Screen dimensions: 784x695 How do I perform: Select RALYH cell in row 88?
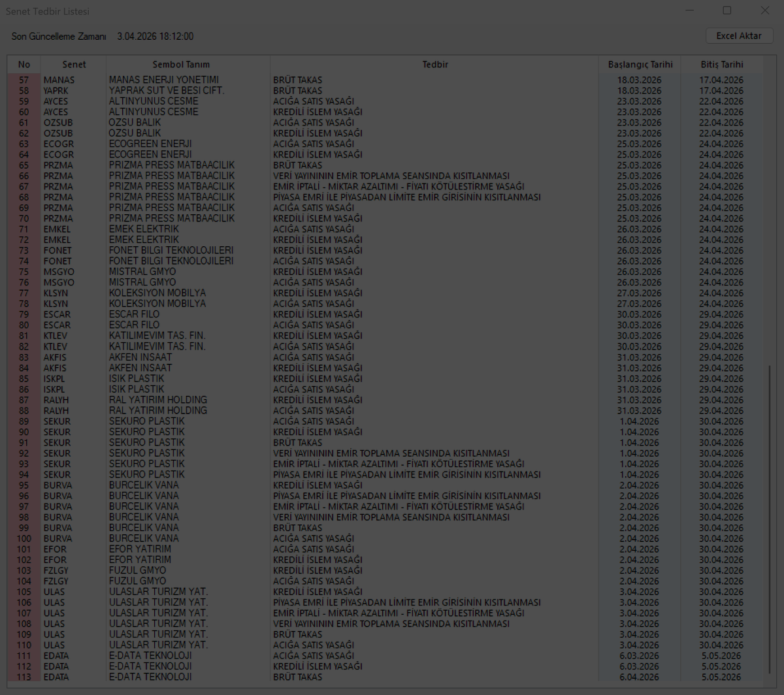(x=56, y=411)
